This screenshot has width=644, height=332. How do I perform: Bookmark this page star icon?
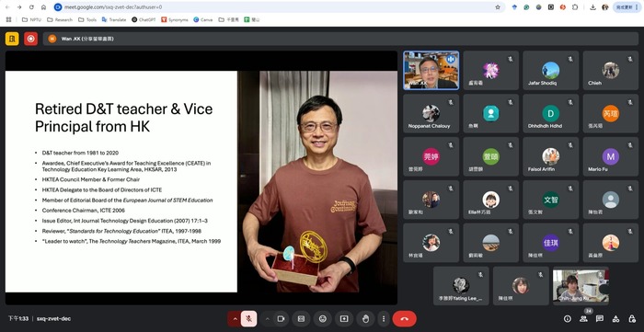point(498,7)
